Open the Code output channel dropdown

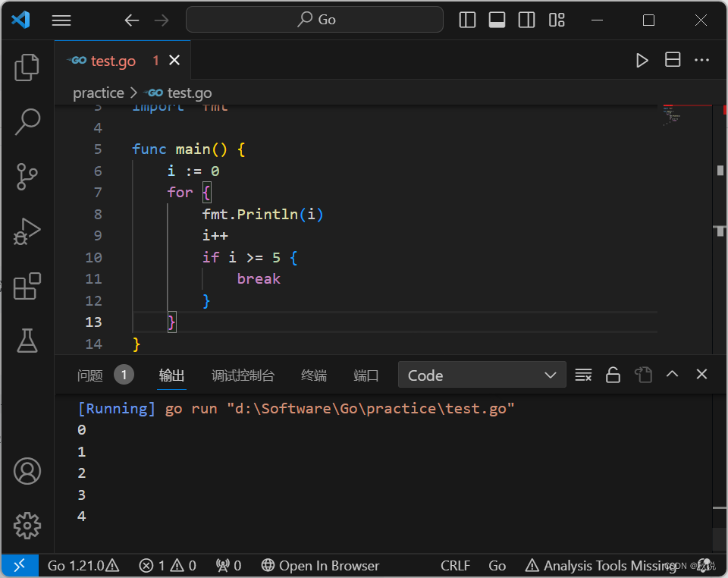point(482,375)
